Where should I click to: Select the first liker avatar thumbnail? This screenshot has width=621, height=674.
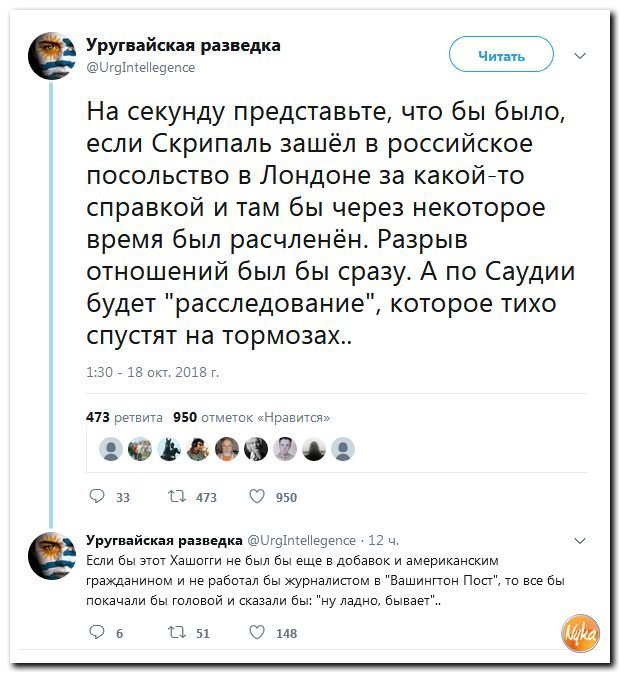111,449
